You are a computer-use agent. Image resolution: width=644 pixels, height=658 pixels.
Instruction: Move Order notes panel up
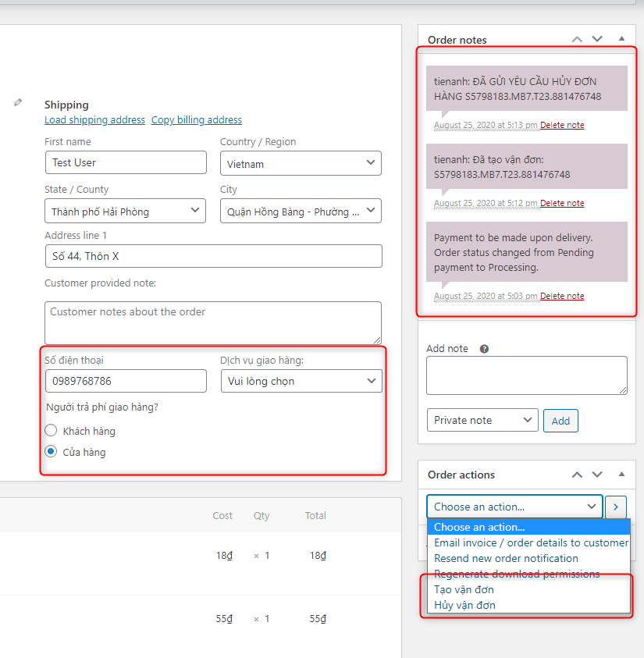click(577, 39)
